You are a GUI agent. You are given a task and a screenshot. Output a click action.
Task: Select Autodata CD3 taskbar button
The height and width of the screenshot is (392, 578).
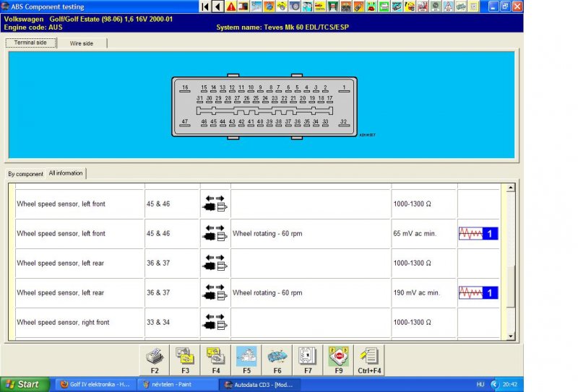click(x=260, y=385)
